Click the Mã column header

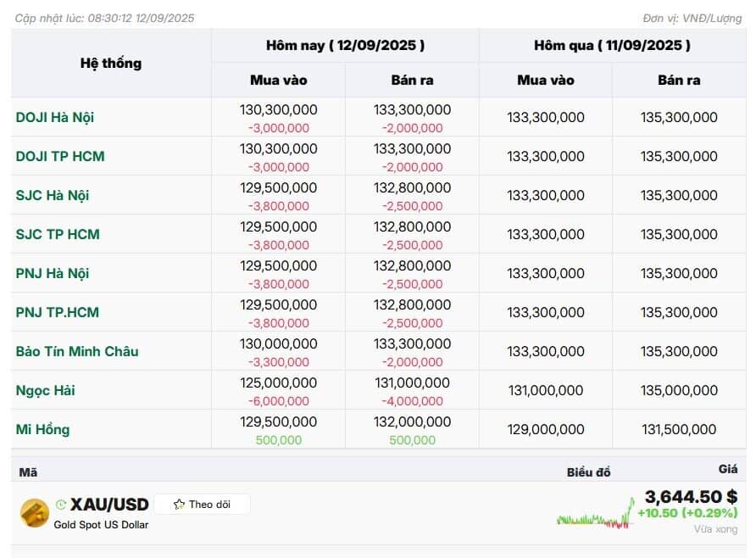[x=28, y=472]
